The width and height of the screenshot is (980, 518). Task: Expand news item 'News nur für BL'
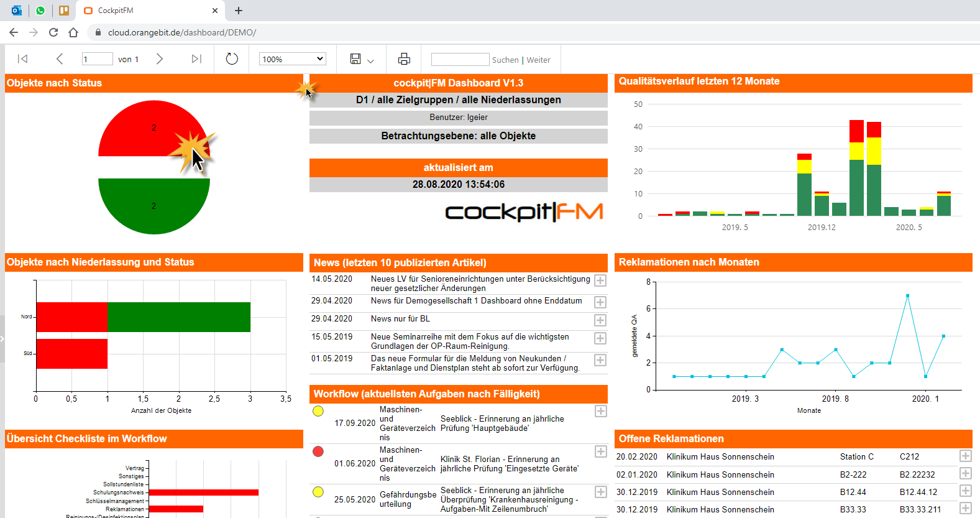[600, 320]
